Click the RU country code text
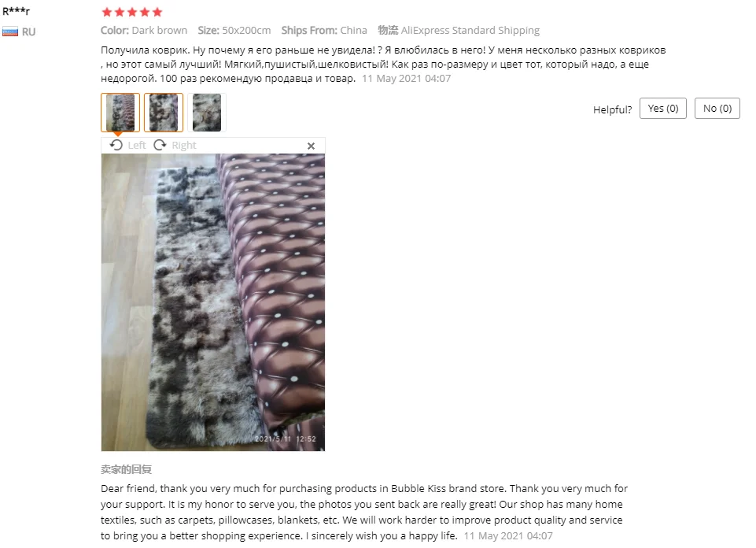This screenshot has height=548, width=756. (29, 31)
